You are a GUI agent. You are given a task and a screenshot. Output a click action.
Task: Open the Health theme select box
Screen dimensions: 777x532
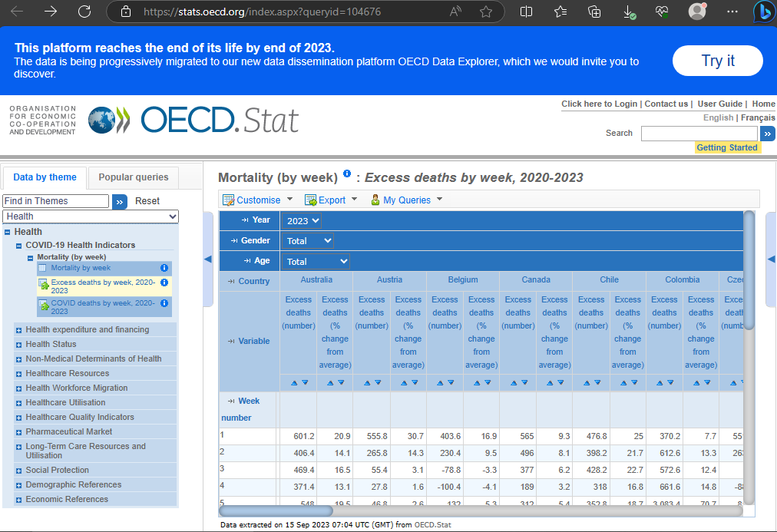pos(90,216)
